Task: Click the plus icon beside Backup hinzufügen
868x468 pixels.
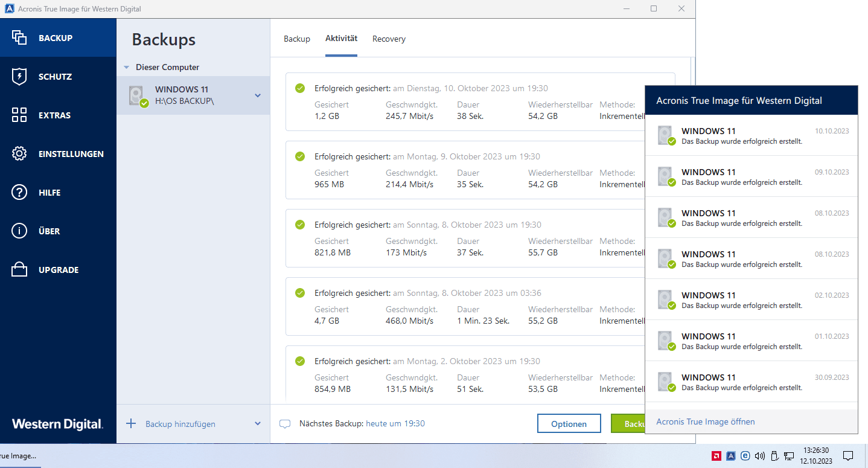Action: (x=131, y=423)
